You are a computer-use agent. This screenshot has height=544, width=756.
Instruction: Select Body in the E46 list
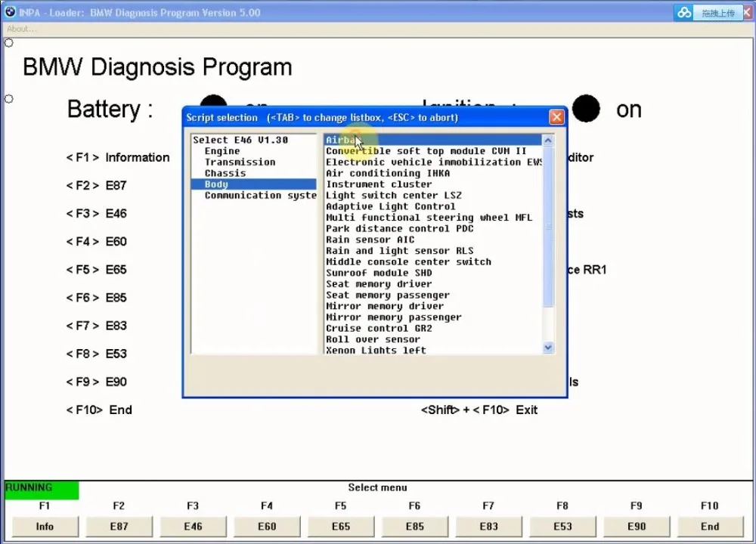(253, 184)
